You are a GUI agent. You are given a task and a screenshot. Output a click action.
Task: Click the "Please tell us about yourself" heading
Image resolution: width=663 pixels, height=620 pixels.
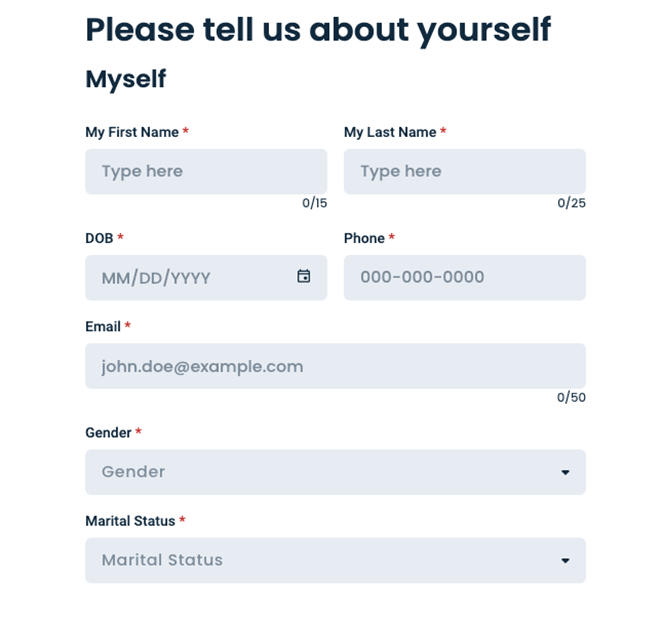click(317, 30)
